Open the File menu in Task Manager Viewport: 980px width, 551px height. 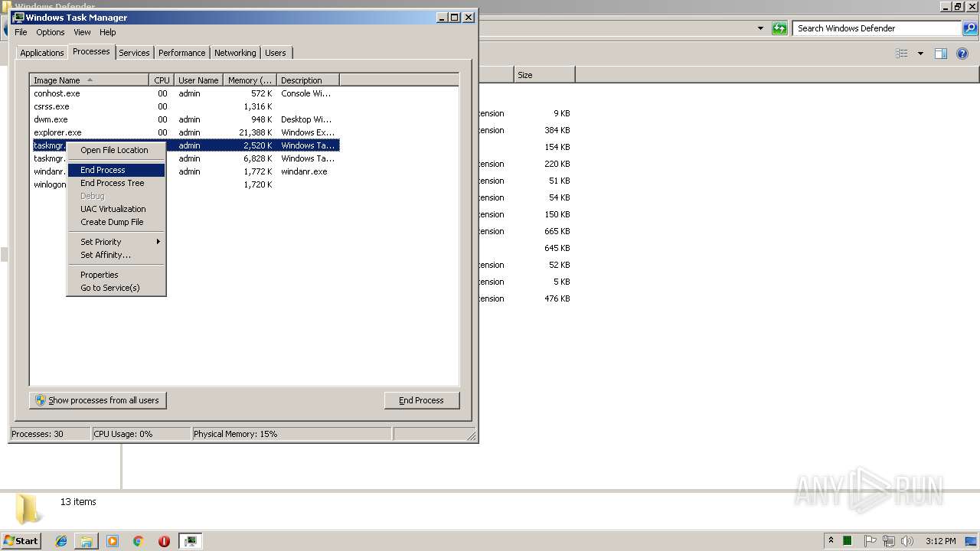click(x=21, y=32)
